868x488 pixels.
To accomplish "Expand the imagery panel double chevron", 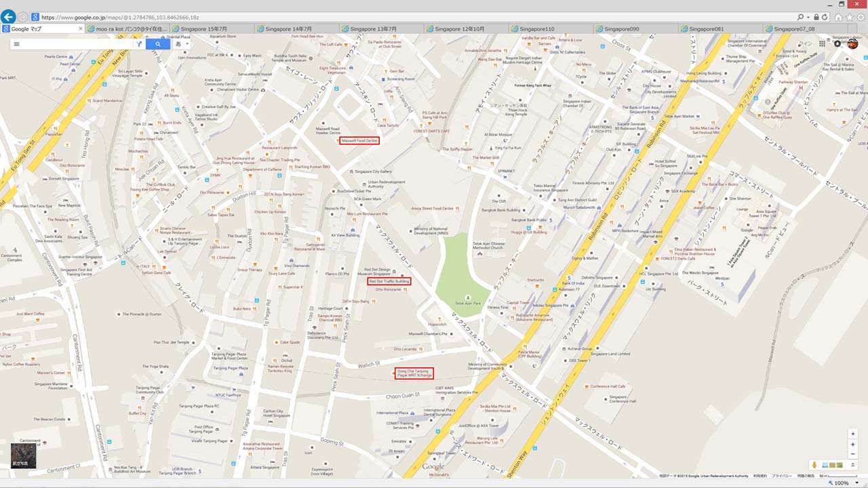I will (853, 465).
